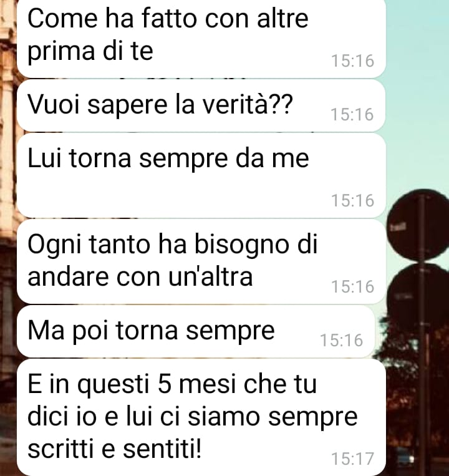
Task: Tap the words "scritti e sentiti!"
Action: tap(114, 449)
